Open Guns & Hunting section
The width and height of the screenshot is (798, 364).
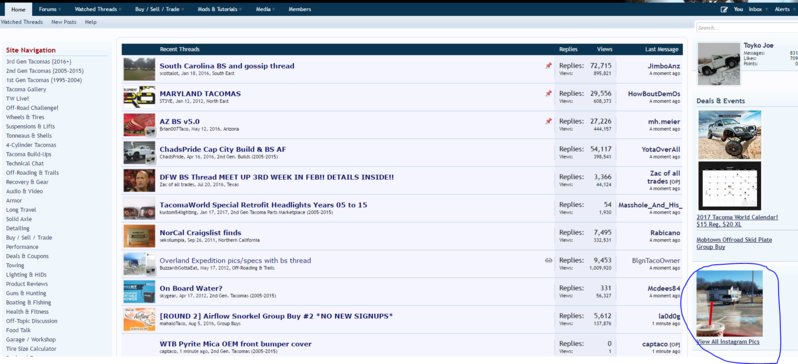(26, 293)
